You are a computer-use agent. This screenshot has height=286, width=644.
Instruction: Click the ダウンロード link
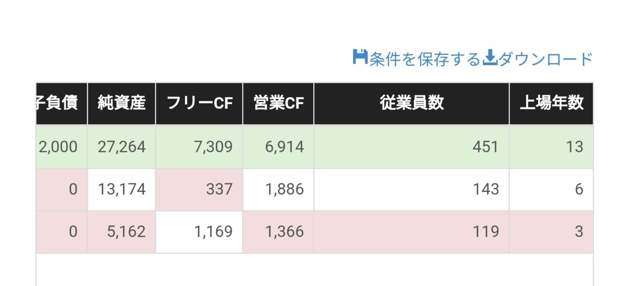[545, 59]
